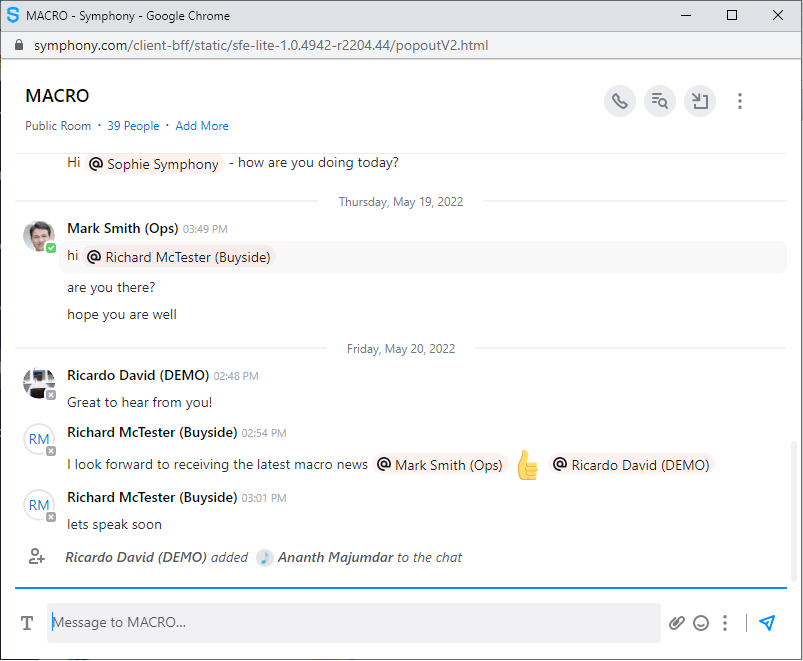The height and width of the screenshot is (661, 803).
Task: Click Ananth Majumdar in the added notice
Action: tap(335, 557)
